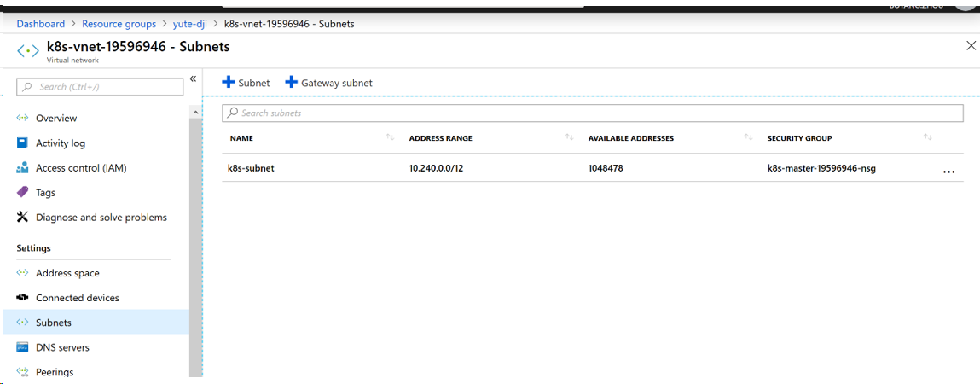Image resolution: width=980 pixels, height=384 pixels.
Task: Click the 10.240.0.0/12 address range cell
Action: pyautogui.click(x=436, y=167)
